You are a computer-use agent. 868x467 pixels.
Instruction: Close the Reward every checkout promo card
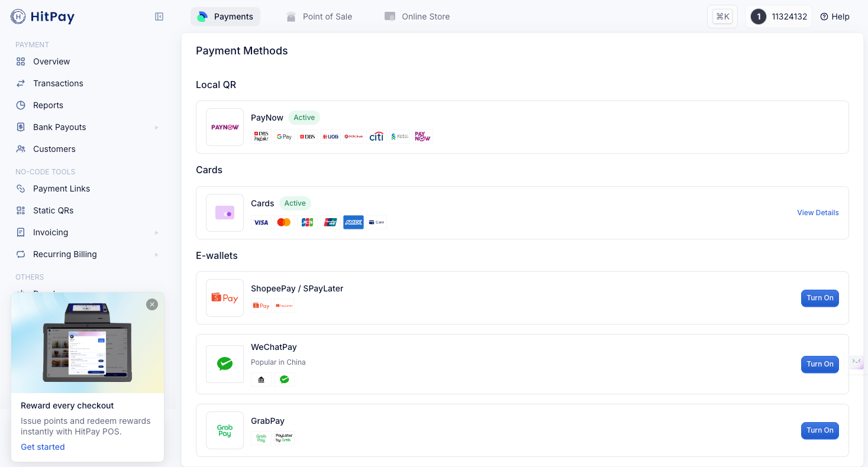pyautogui.click(x=152, y=304)
